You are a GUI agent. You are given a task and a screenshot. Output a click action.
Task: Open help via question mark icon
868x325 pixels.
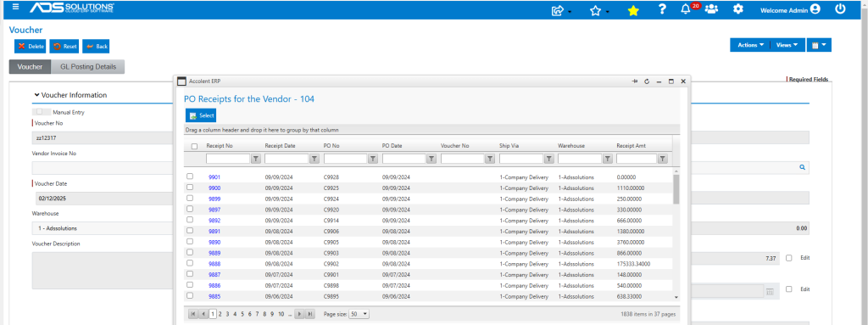(662, 9)
